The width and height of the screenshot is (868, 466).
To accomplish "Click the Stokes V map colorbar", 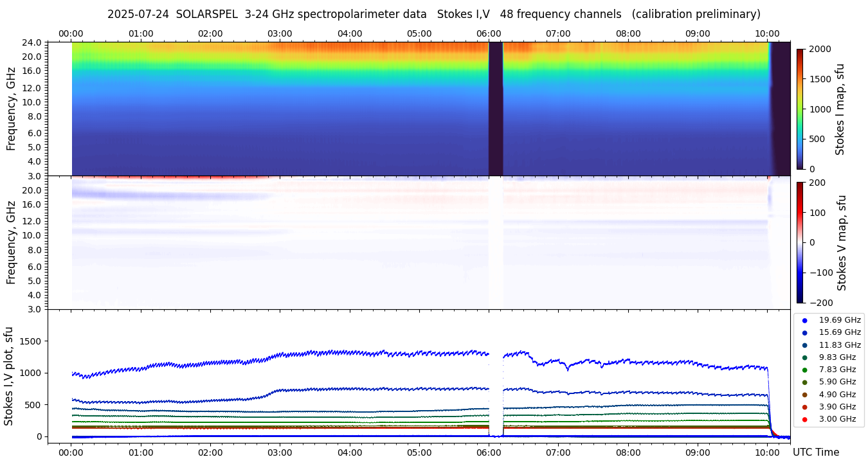I will (800, 242).
